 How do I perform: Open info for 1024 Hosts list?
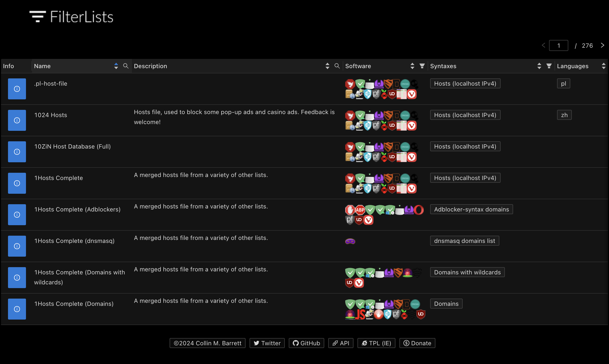tap(17, 120)
